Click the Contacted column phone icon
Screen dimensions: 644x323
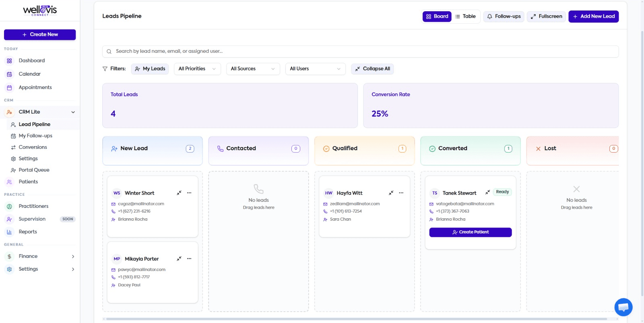(220, 149)
